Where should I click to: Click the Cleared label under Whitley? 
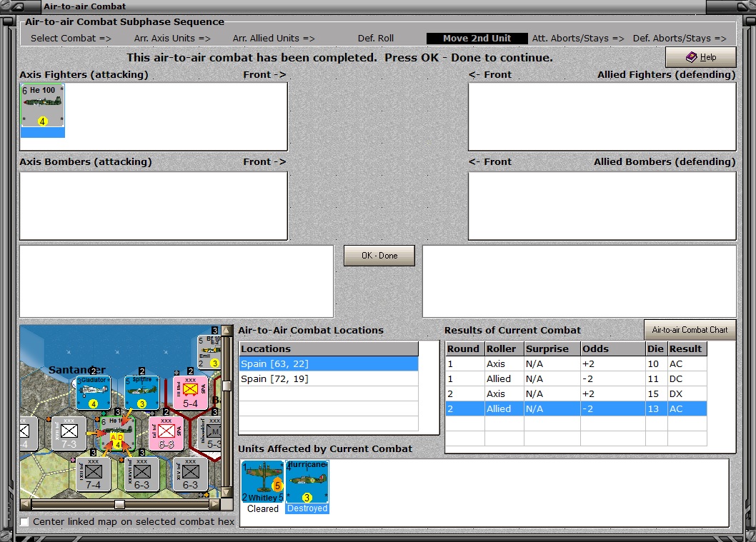263,508
